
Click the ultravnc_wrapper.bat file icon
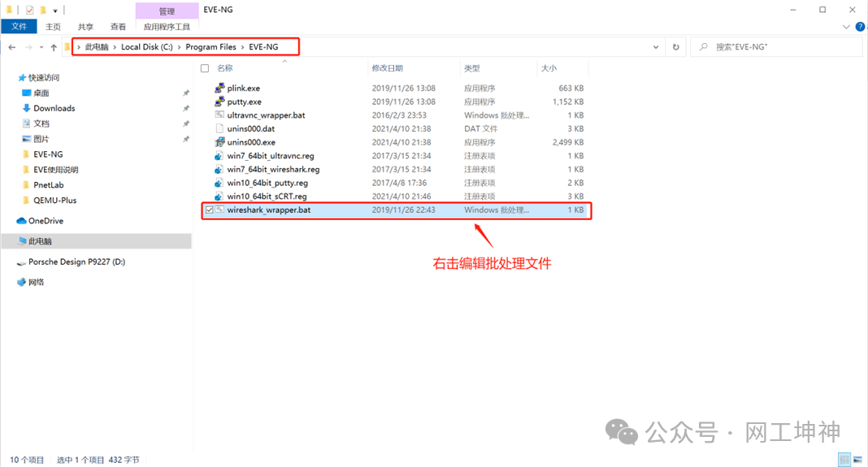point(219,115)
